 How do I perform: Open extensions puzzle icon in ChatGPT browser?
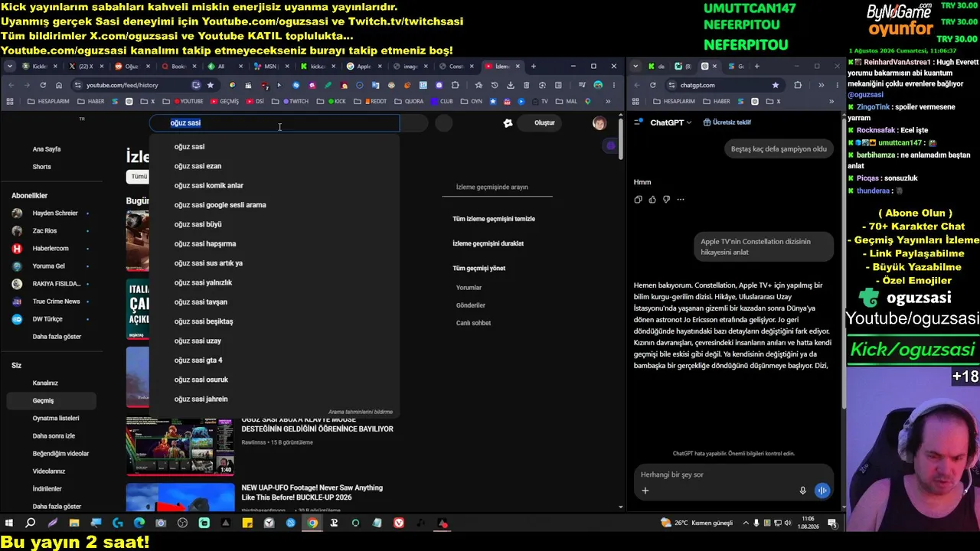pyautogui.click(x=798, y=85)
